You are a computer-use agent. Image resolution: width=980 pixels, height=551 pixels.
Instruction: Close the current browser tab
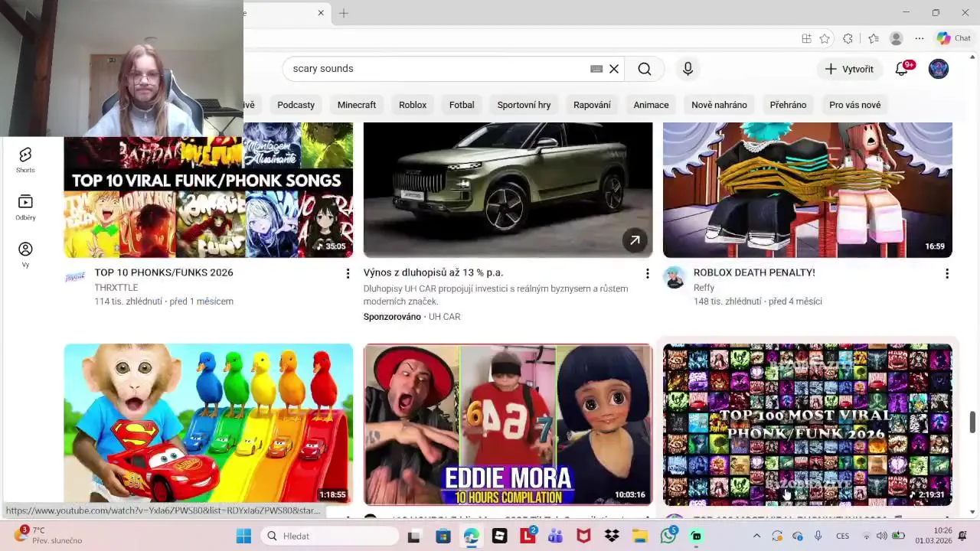321,13
